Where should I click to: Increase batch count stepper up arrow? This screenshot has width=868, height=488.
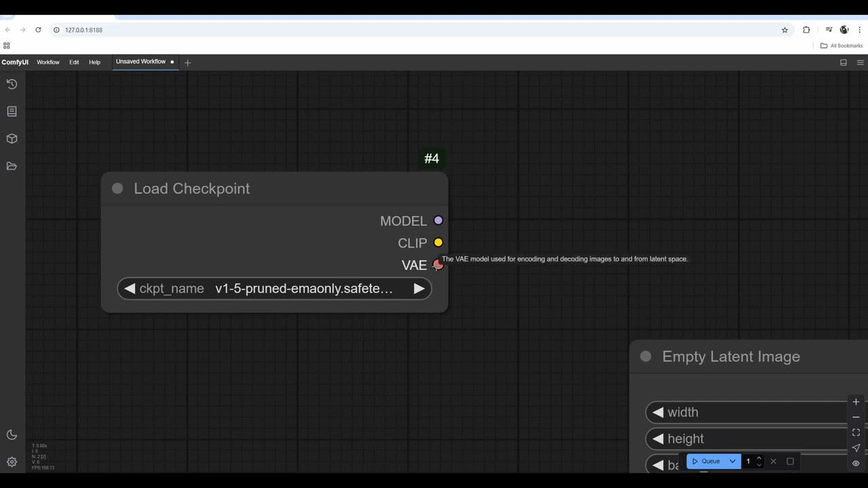[759, 458]
